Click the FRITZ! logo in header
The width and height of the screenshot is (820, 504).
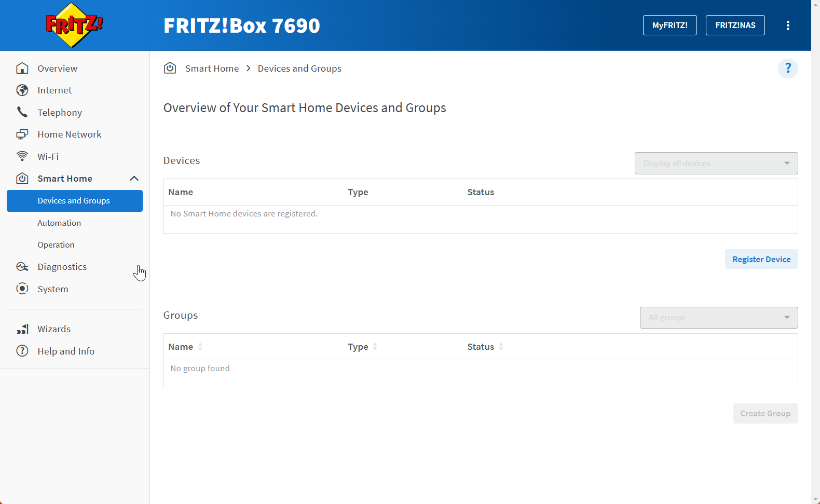[x=74, y=25]
